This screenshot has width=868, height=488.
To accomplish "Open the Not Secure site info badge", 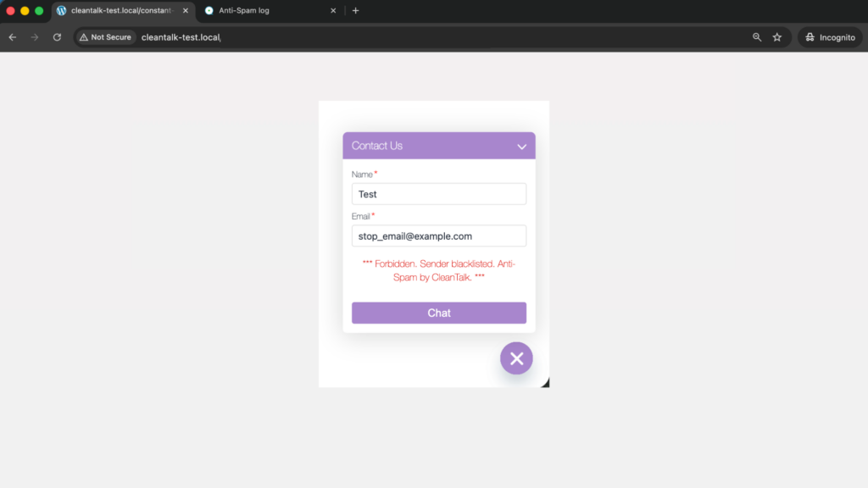I will click(x=105, y=37).
